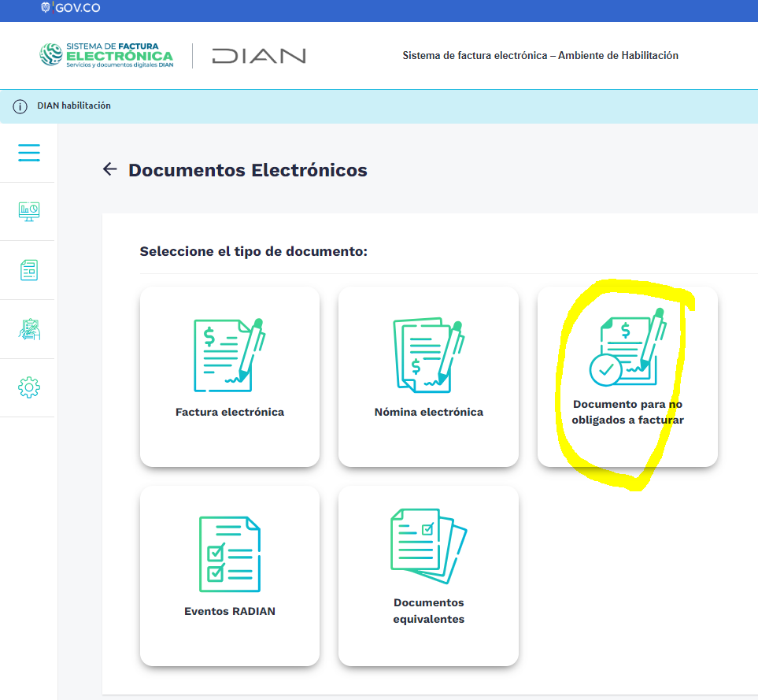The height and width of the screenshot is (700, 758).
Task: Click the signing documents sidebar icon
Action: 29,329
